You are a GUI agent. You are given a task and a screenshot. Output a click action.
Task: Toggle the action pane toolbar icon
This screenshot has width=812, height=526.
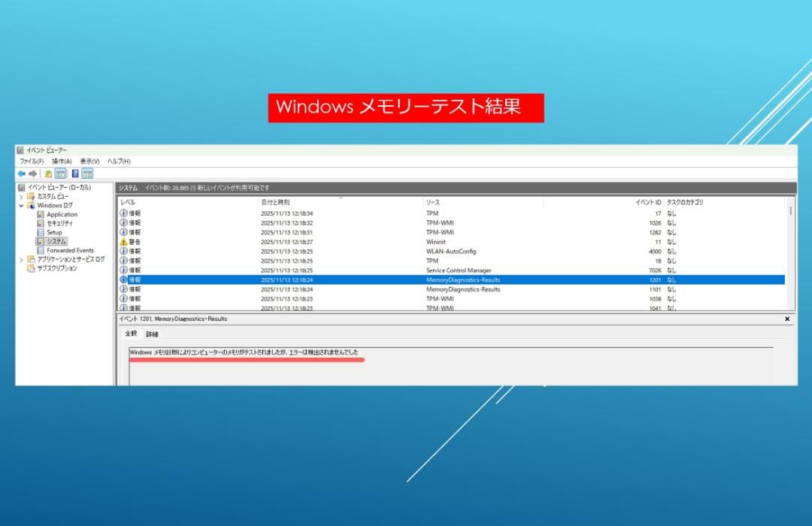(88, 173)
